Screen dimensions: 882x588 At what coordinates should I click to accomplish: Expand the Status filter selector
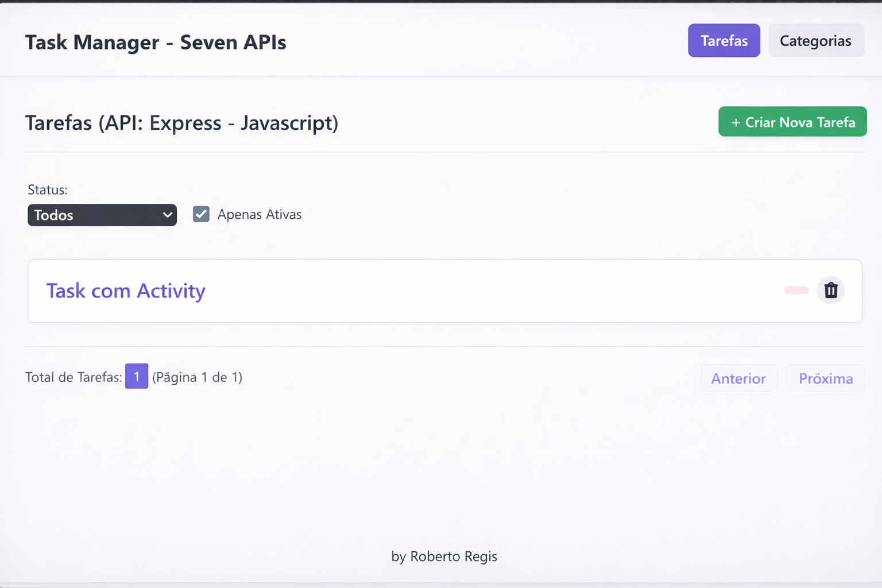[x=102, y=215]
